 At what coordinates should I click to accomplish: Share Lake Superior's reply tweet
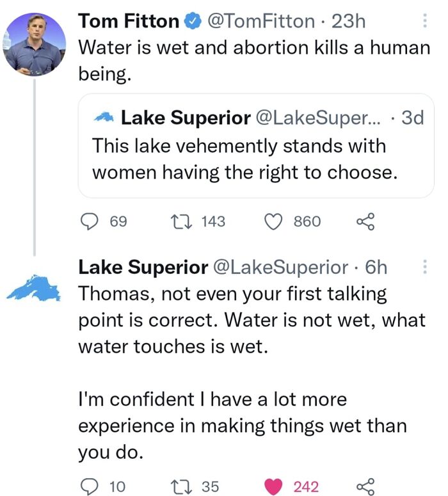click(364, 486)
